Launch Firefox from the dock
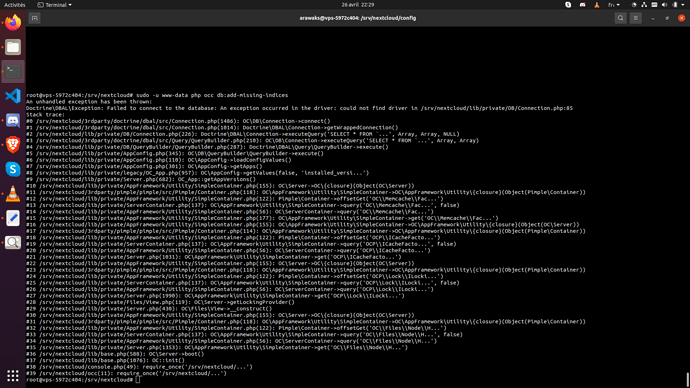 pos(13,22)
